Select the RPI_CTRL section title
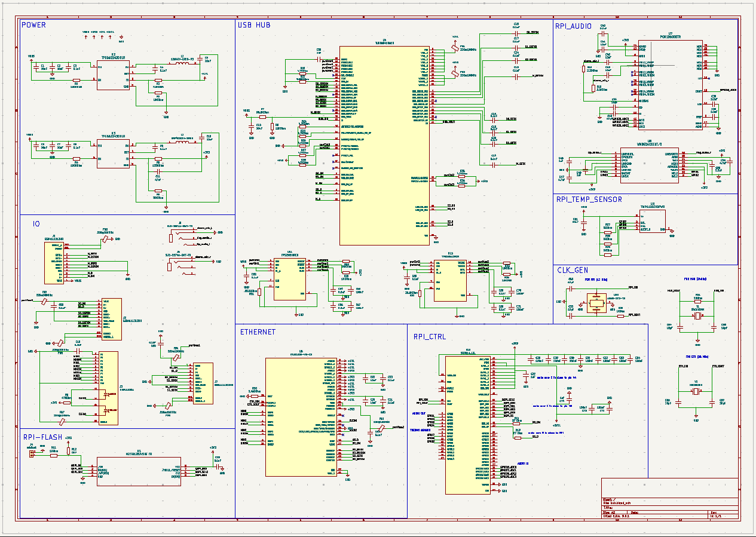The height and width of the screenshot is (537, 756). tap(430, 336)
